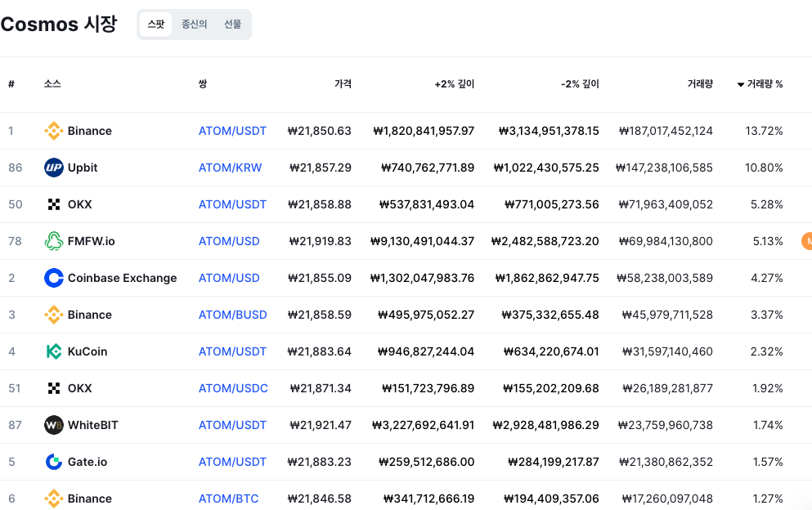
Task: Open the Binance logo in the ATOM/USDT row
Action: 54,131
